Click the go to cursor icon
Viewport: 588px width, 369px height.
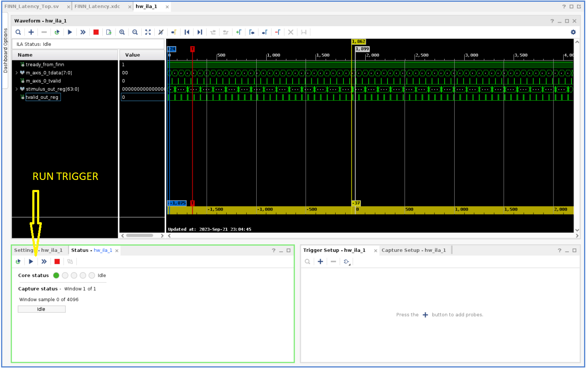pyautogui.click(x=174, y=32)
